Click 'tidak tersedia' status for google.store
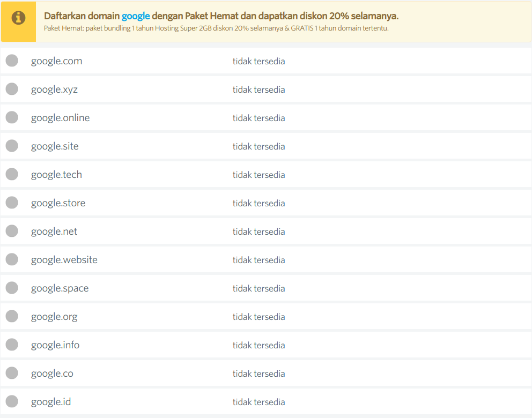The image size is (532, 418). [258, 204]
